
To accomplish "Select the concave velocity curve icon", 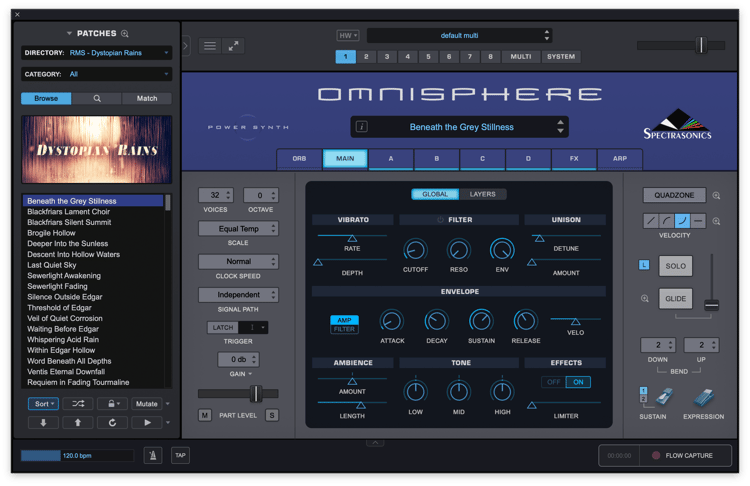I will [682, 221].
